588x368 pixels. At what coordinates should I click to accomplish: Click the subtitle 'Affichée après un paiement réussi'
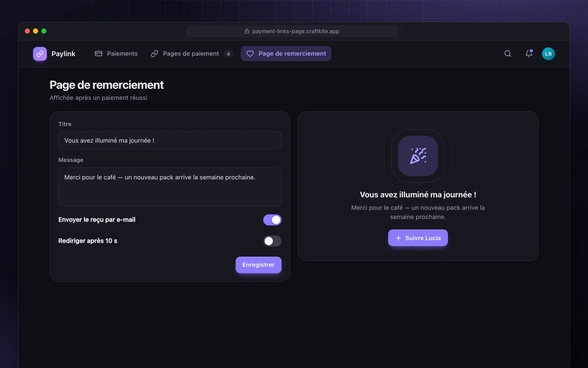pos(98,98)
